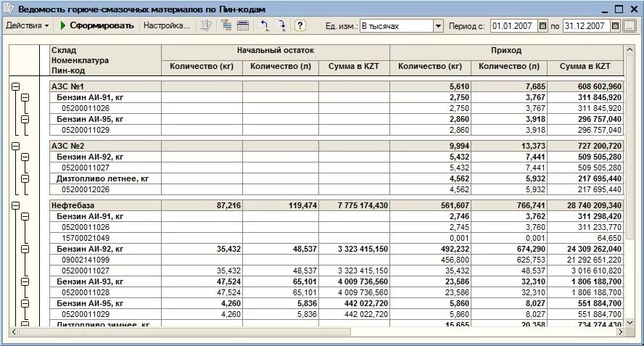644x346 pixels.
Task: Click pin code 05200011028
Action: point(86,292)
